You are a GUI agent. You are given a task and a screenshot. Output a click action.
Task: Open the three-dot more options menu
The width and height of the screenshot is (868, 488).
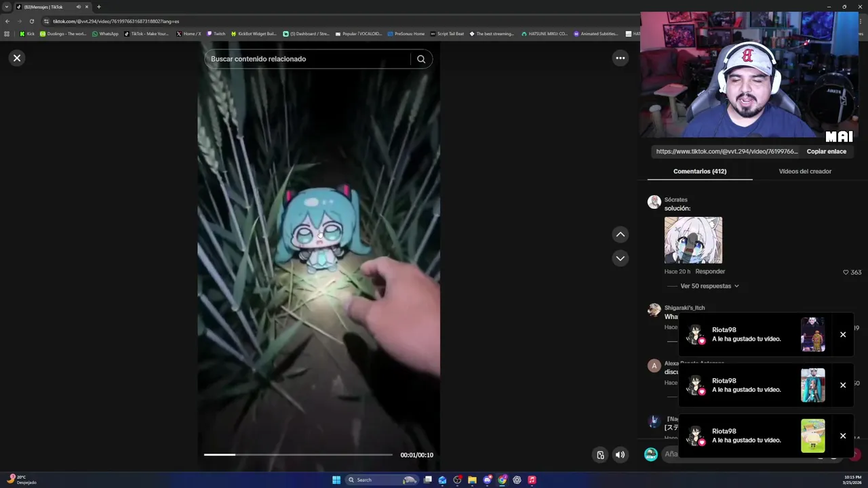620,58
